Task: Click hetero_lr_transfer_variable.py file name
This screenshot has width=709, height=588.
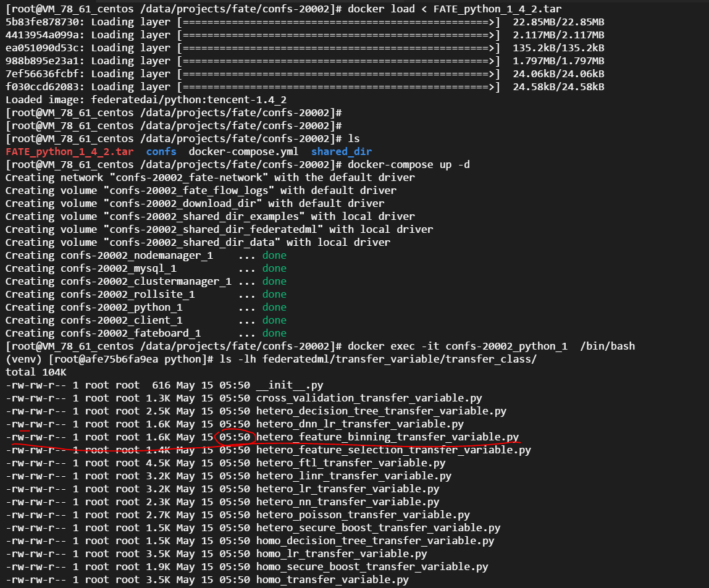Action: (348, 489)
